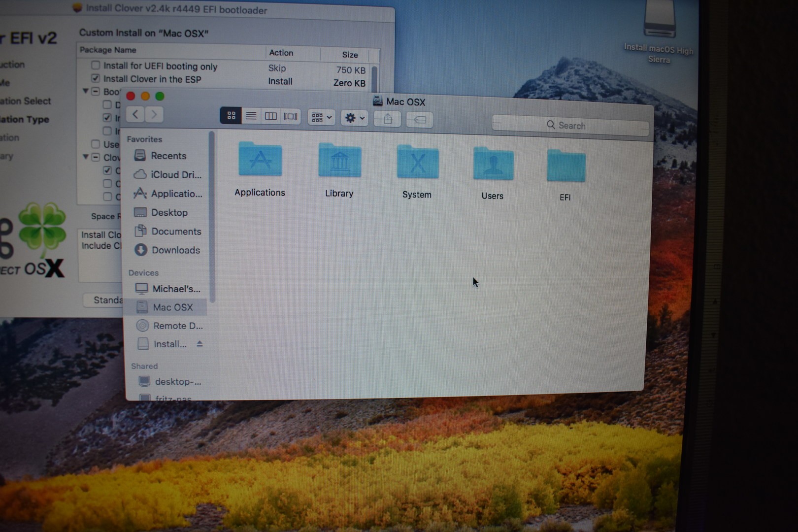798x532 pixels.
Task: Close the Mac OSX Finder window
Action: point(131,96)
